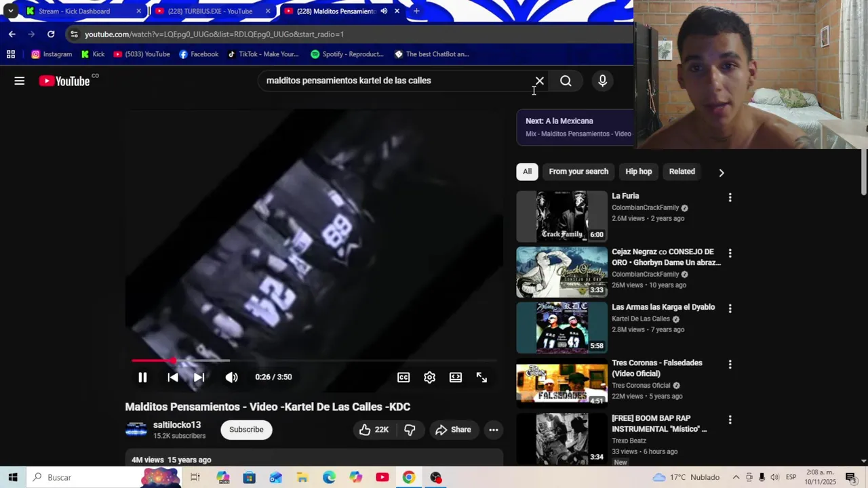
Task: Open Instagram bookmark
Action: click(x=52, y=54)
